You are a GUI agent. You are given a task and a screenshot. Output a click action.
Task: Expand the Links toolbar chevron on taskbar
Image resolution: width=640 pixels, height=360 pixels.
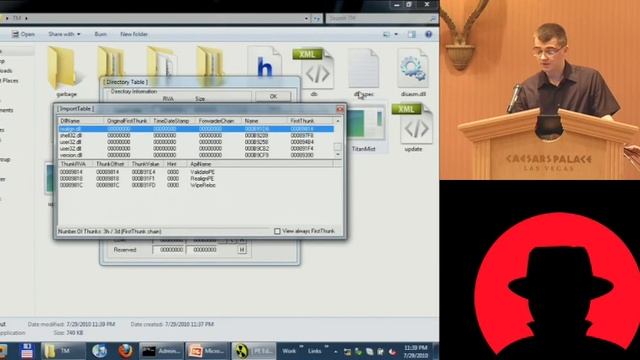[327, 347]
